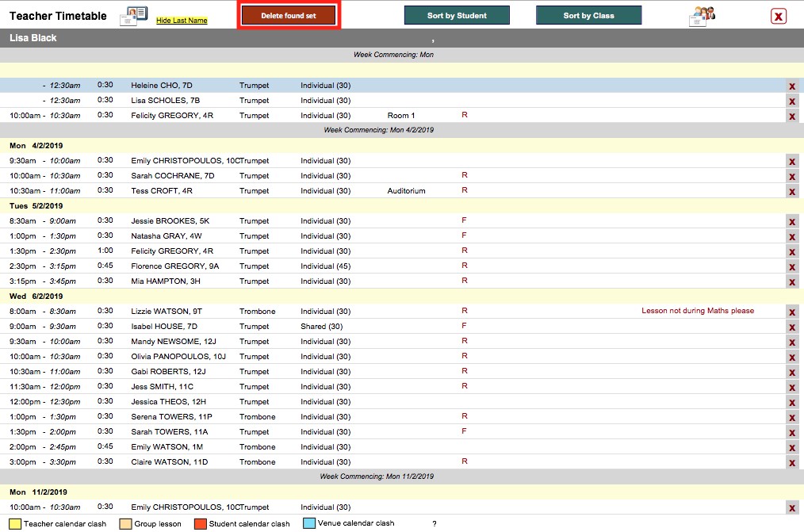The width and height of the screenshot is (804, 532).
Task: Click student name Claire WATSON, 11D
Action: (x=169, y=461)
